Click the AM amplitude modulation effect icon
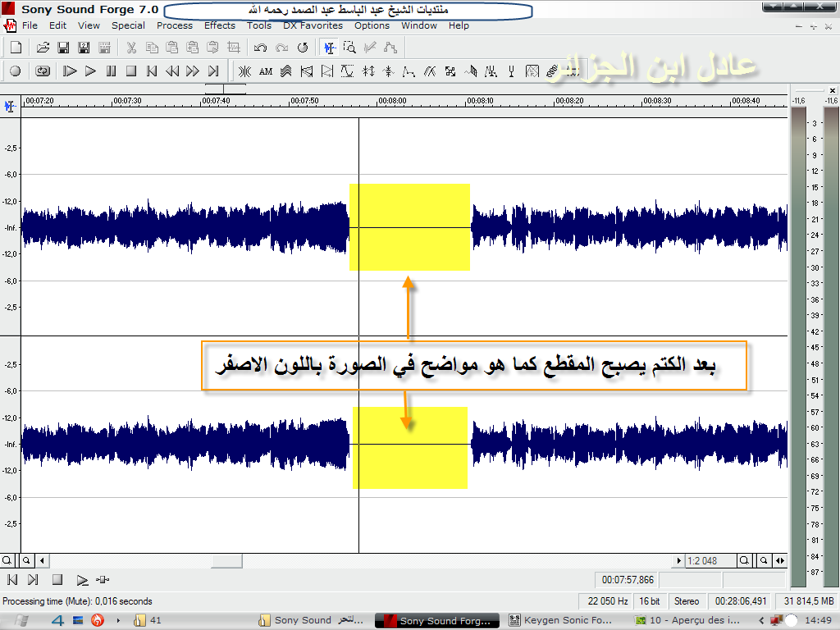This screenshot has width=840, height=630. (266, 71)
